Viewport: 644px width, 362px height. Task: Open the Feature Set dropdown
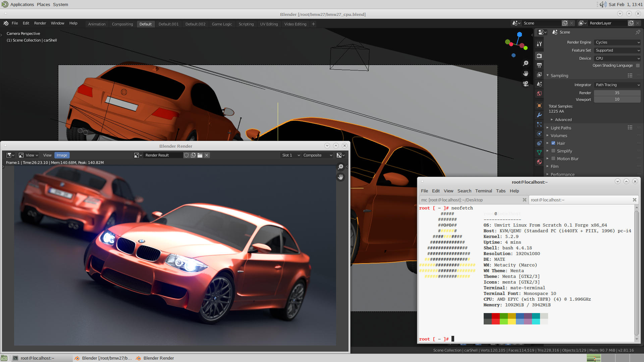click(x=617, y=50)
